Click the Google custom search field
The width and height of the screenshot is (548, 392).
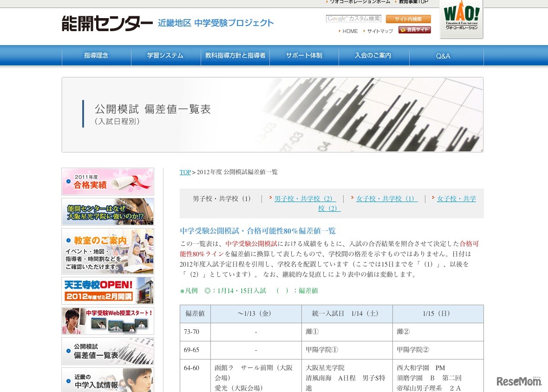(353, 19)
